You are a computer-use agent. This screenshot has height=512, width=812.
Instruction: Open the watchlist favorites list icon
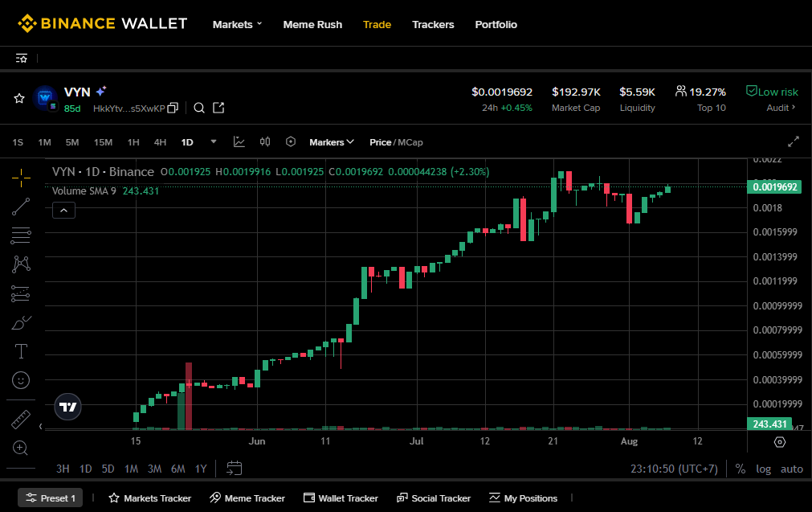coord(21,58)
